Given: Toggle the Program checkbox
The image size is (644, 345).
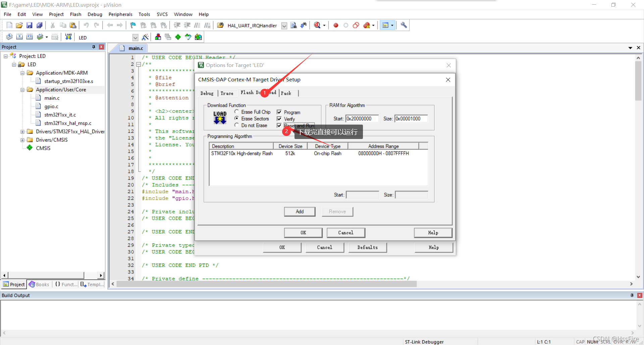Looking at the screenshot, I should coord(279,112).
